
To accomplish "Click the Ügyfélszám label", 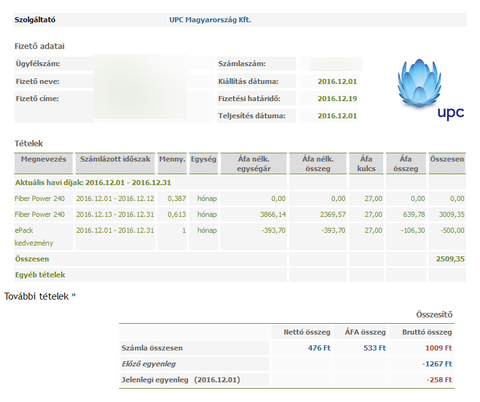I will pos(38,64).
